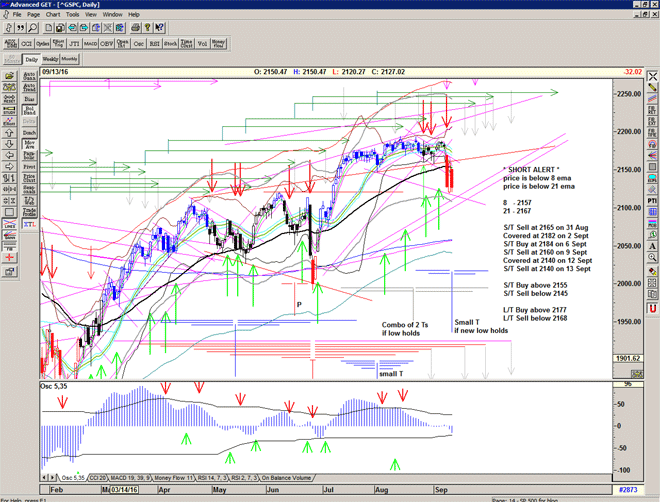Open the Chart menu

pyautogui.click(x=52, y=15)
